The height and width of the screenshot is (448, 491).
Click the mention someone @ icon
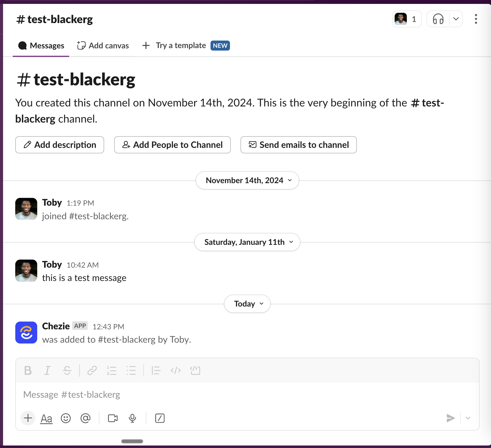point(85,418)
